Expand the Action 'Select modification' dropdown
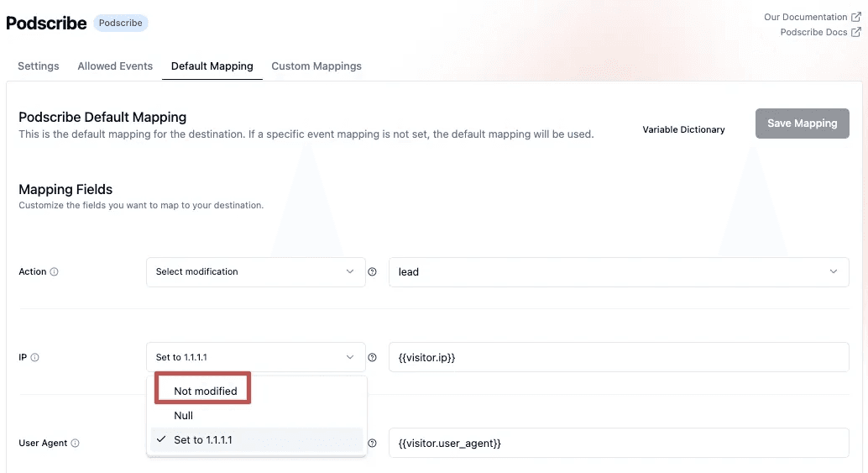This screenshot has width=868, height=473. pos(255,272)
